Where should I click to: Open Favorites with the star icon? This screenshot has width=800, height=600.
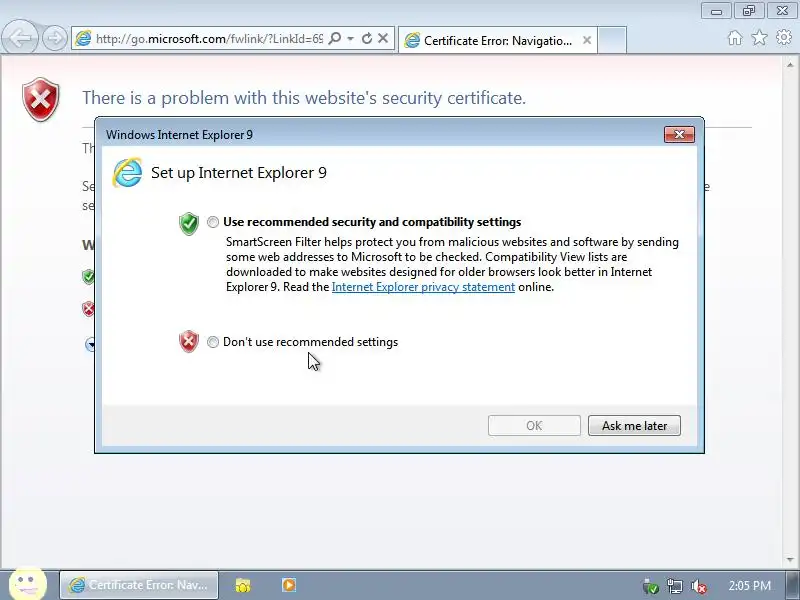click(759, 37)
